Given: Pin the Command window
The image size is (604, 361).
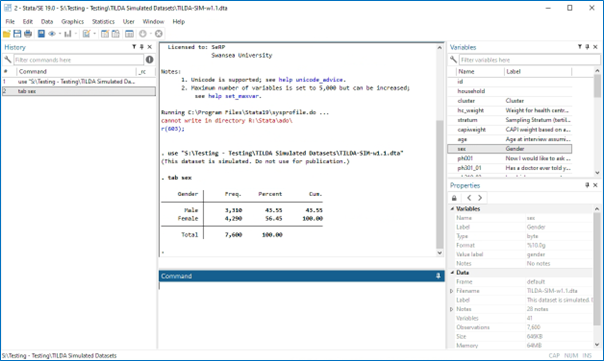Looking at the screenshot, I should point(438,276).
